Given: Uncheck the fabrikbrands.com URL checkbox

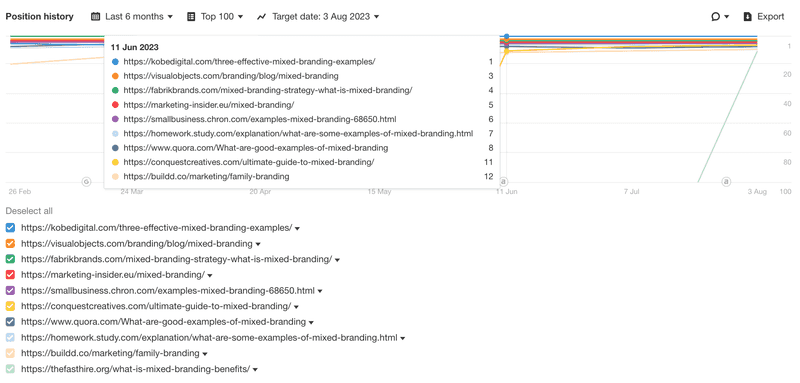Looking at the screenshot, I should [x=10, y=259].
